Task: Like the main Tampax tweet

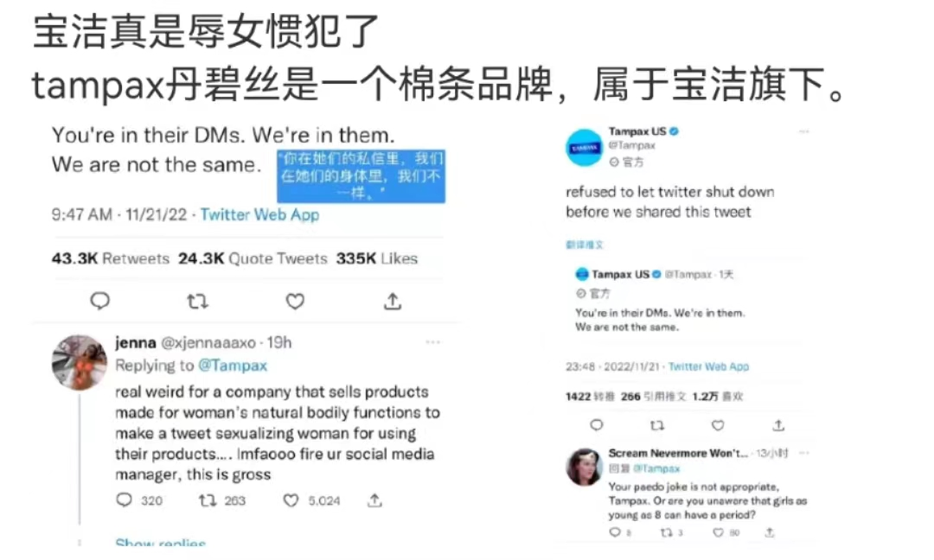Action: click(x=295, y=302)
